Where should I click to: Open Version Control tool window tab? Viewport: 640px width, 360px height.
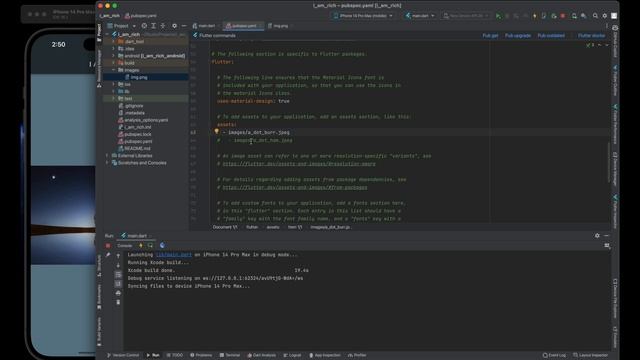tap(123, 355)
